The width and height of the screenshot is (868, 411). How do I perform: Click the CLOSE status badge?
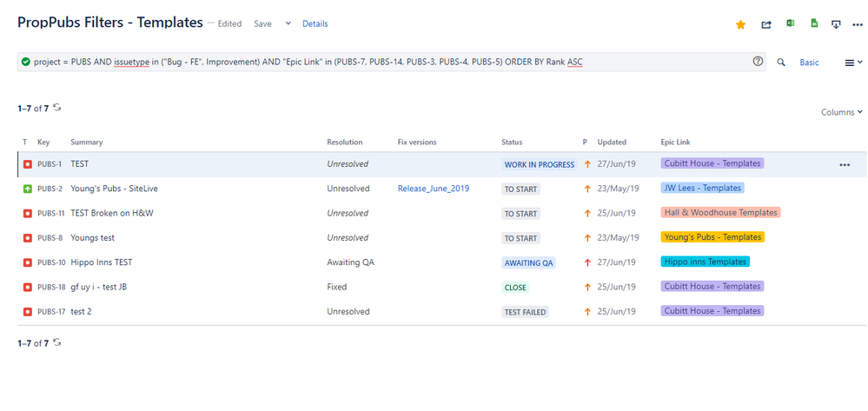tap(515, 288)
